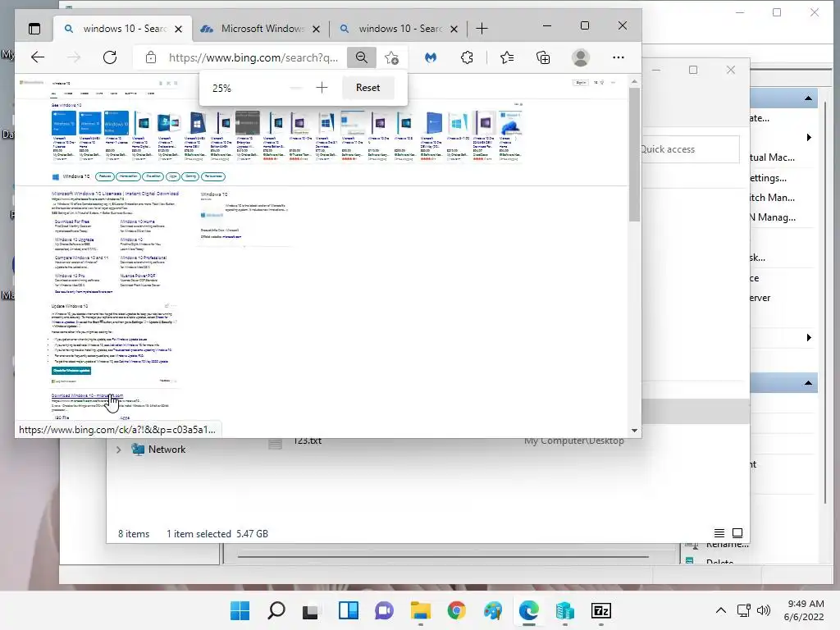The image size is (840, 630).
Task: Click the Rename action in Actions pane
Action: [x=727, y=546]
